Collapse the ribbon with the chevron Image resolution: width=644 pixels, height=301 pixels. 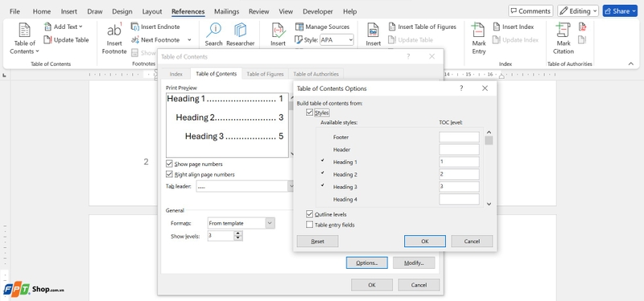pos(631,64)
